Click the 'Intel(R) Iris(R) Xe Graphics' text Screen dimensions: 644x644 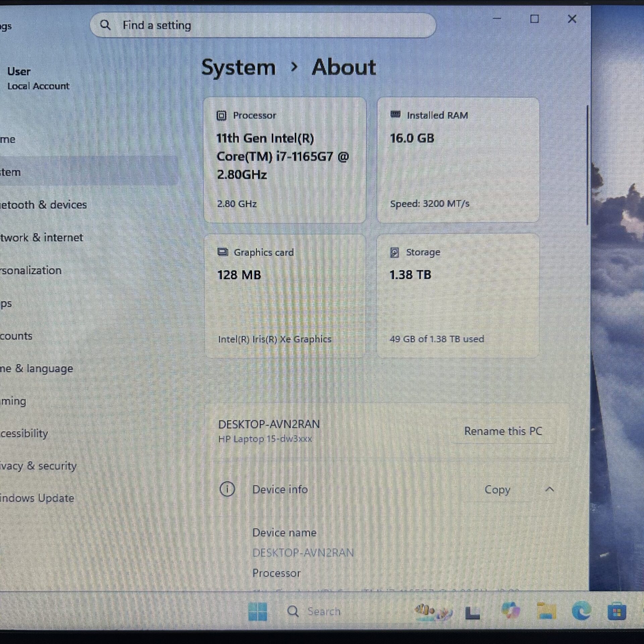pos(275,339)
